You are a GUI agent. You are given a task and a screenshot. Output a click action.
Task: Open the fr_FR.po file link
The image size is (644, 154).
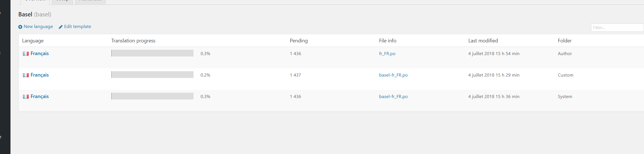coord(387,53)
